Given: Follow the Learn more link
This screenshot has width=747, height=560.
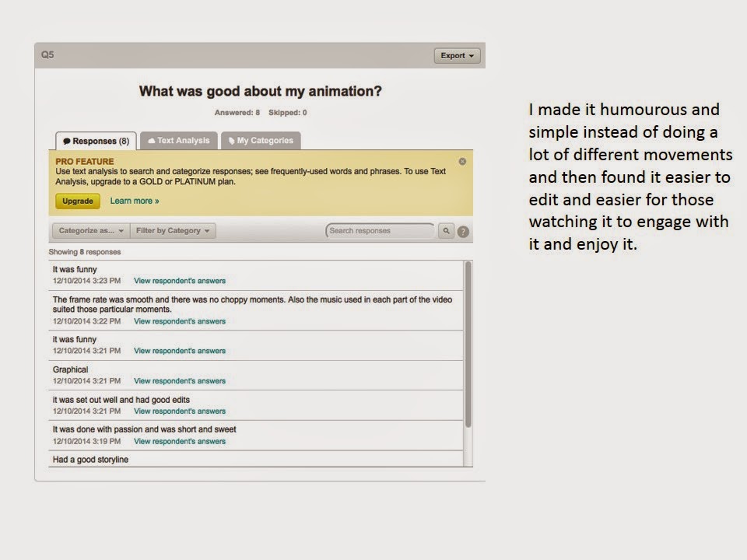Looking at the screenshot, I should pos(135,201).
